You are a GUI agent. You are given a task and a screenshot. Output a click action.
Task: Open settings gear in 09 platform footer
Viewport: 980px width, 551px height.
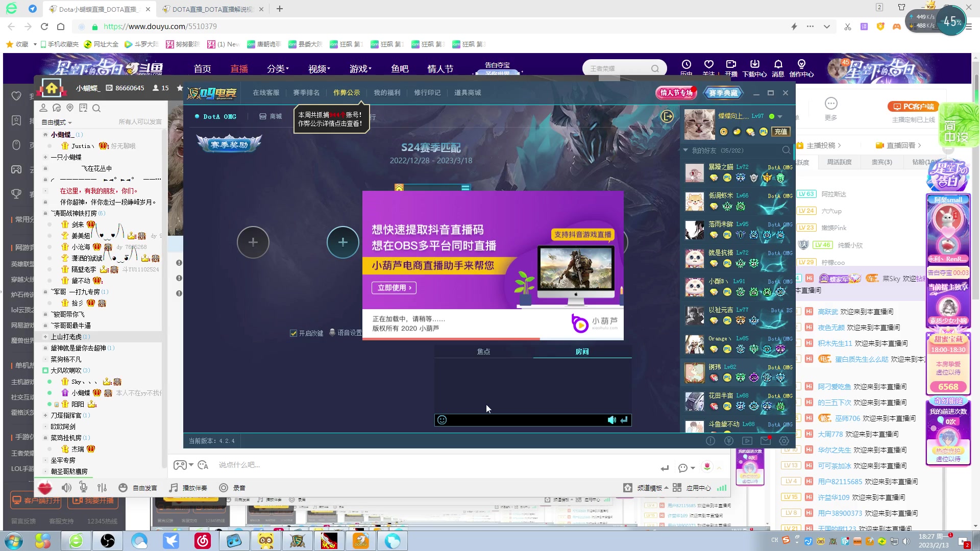point(784,441)
